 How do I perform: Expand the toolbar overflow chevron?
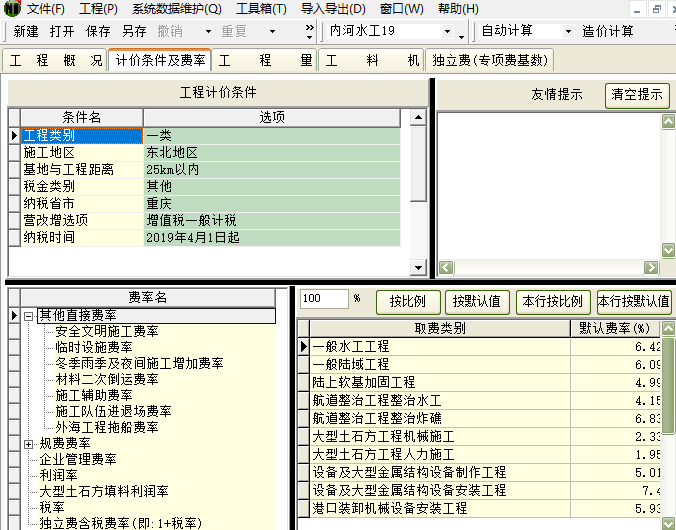pos(310,32)
